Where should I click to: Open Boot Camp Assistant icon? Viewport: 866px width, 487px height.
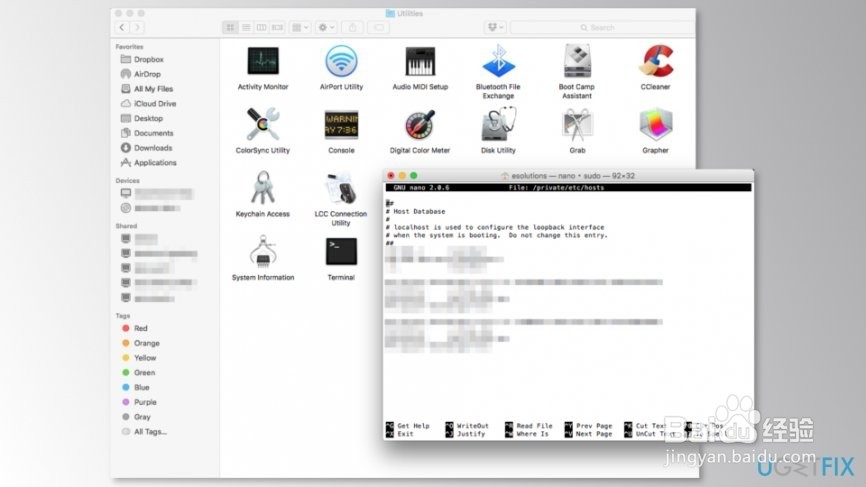(577, 61)
